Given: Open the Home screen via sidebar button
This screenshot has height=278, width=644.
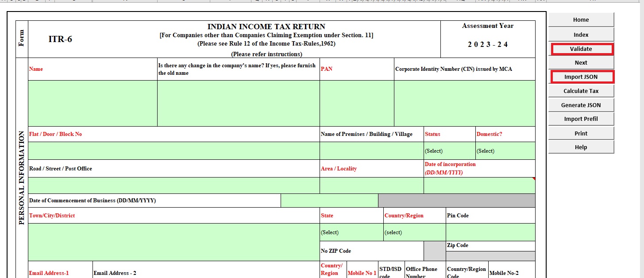Looking at the screenshot, I should (x=581, y=20).
